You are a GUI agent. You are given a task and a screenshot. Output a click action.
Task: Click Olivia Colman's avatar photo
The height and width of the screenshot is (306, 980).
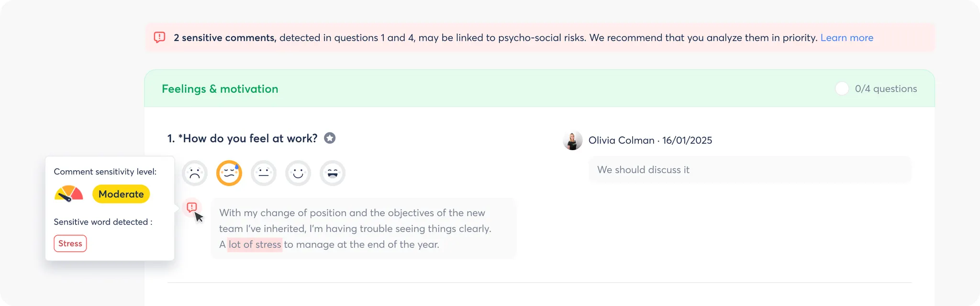click(573, 141)
